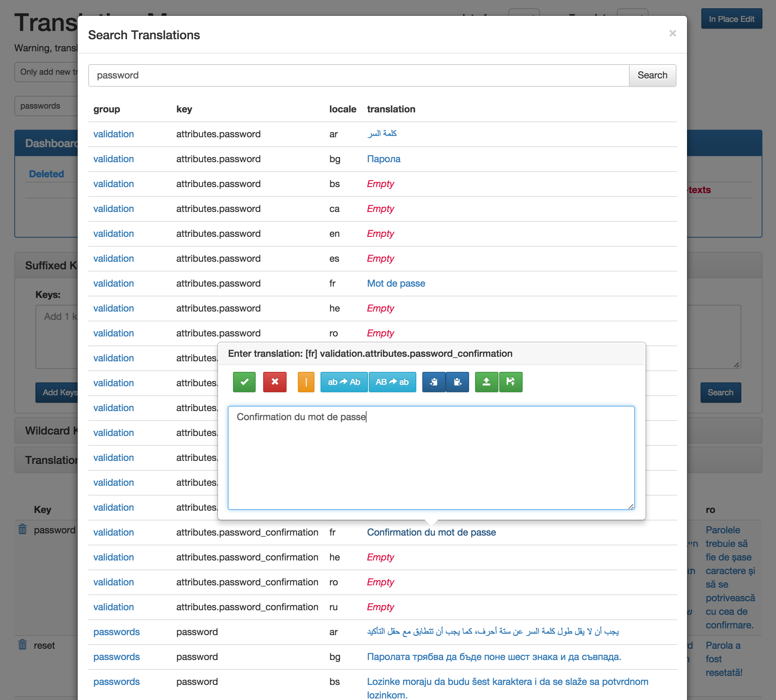Click the green upload icon button
776x700 pixels.
(x=486, y=382)
